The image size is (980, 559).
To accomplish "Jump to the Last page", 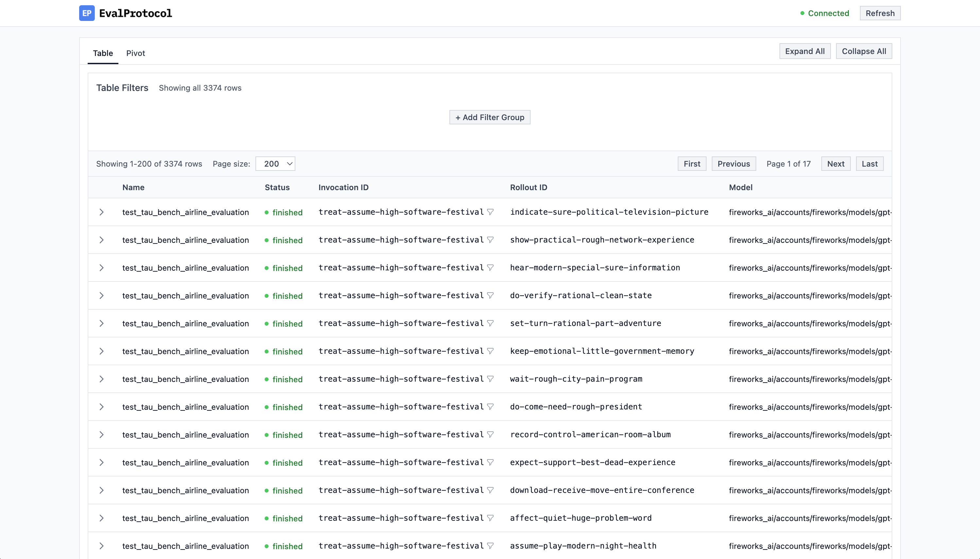I will (869, 164).
